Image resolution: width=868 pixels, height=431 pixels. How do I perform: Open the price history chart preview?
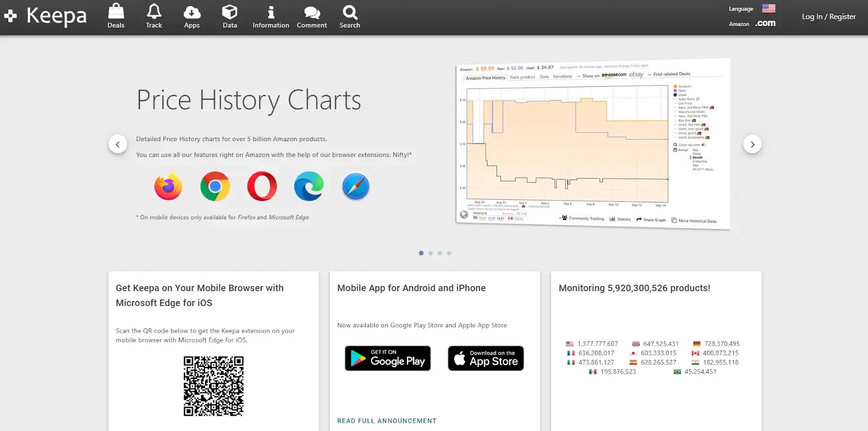[593, 144]
